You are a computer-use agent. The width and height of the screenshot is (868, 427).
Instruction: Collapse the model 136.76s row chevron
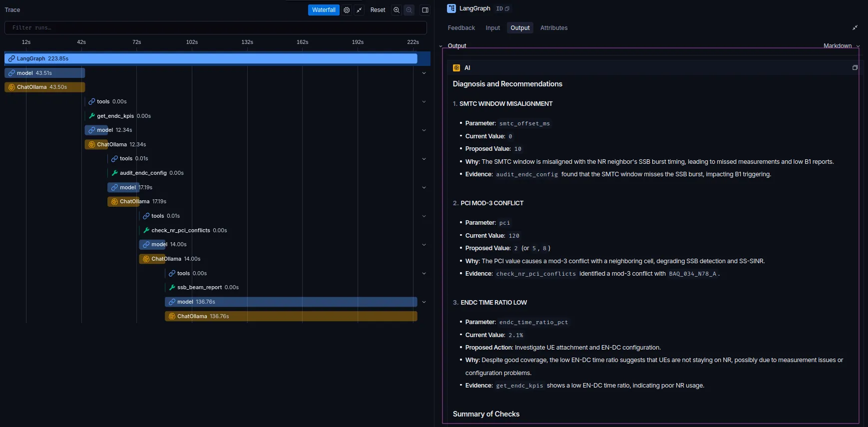click(x=424, y=302)
